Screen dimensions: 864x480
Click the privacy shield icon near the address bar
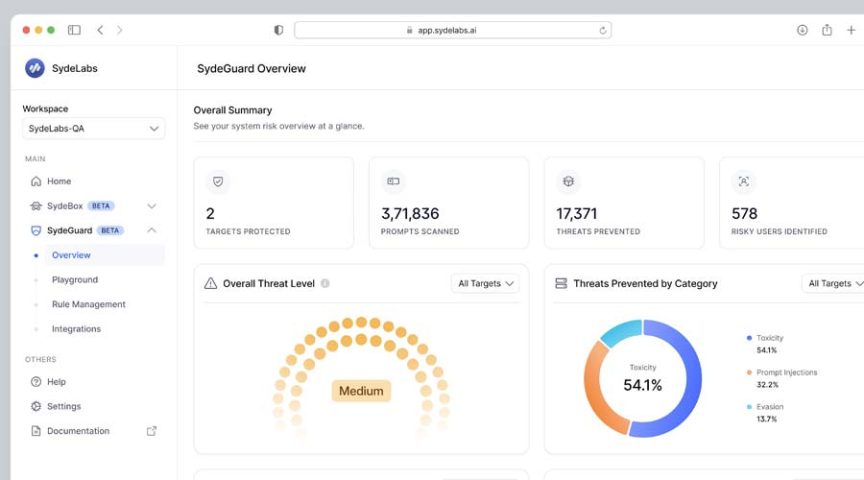point(279,30)
